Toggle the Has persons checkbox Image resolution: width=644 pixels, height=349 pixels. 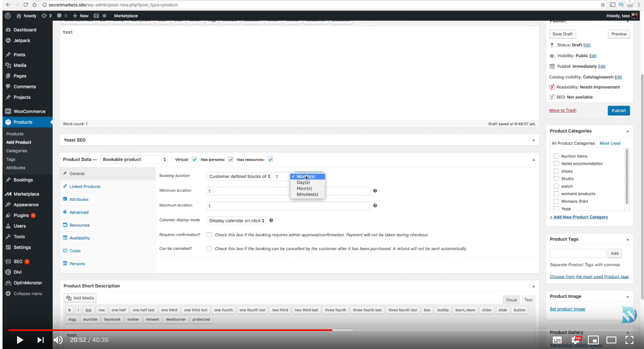[231, 160]
